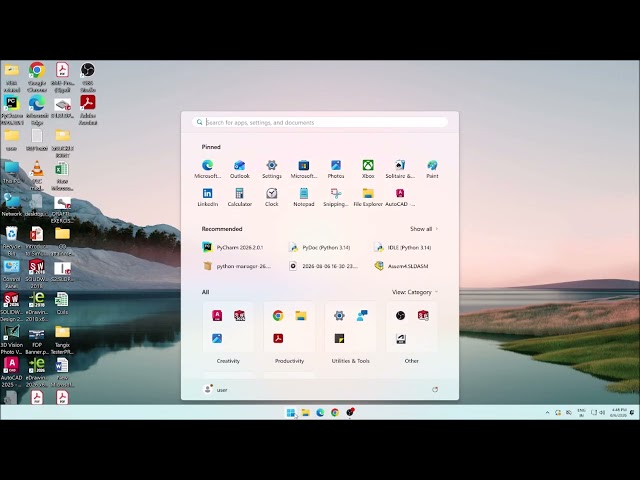This screenshot has width=640, height=480.
Task: Open the recommended PyCharm 2026.2.0.1 item
Action: tap(233, 247)
